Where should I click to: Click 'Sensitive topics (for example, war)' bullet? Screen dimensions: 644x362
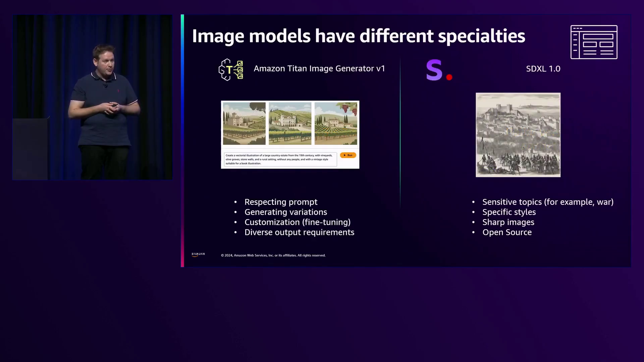pos(548,202)
